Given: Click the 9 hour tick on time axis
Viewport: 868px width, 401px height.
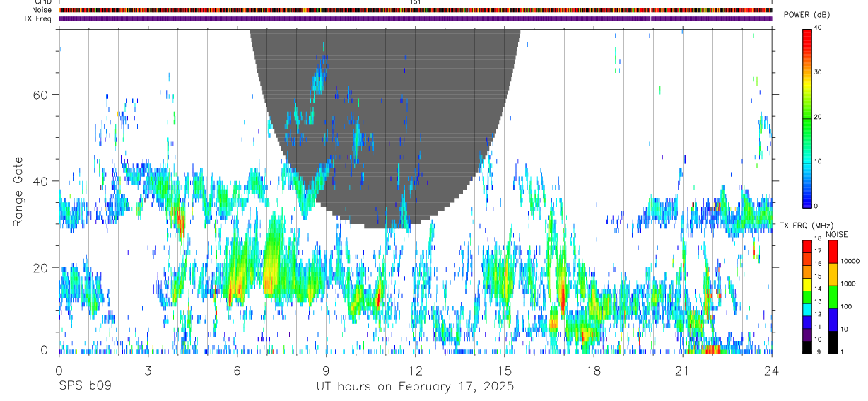Looking at the screenshot, I should (x=326, y=371).
